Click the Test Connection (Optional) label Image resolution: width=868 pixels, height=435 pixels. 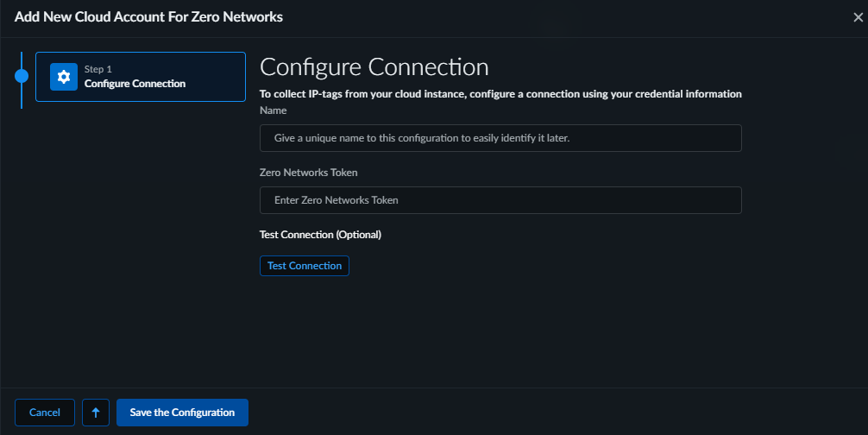(x=320, y=235)
